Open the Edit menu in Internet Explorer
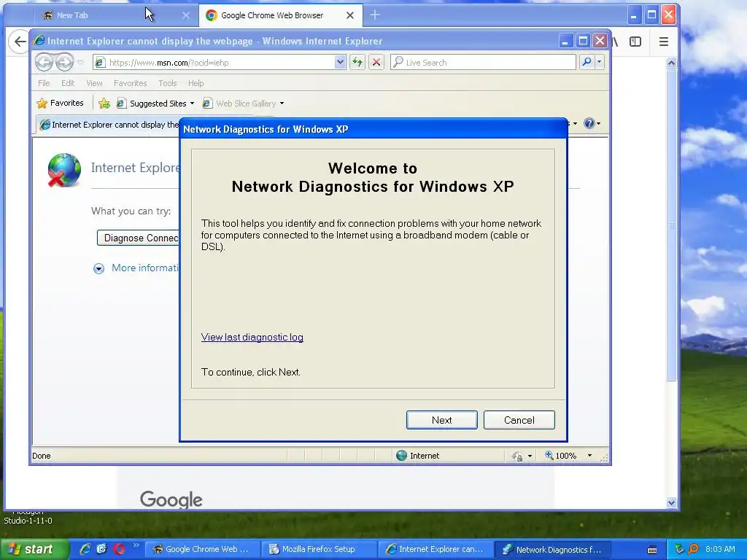Image resolution: width=747 pixels, height=560 pixels. 68,83
